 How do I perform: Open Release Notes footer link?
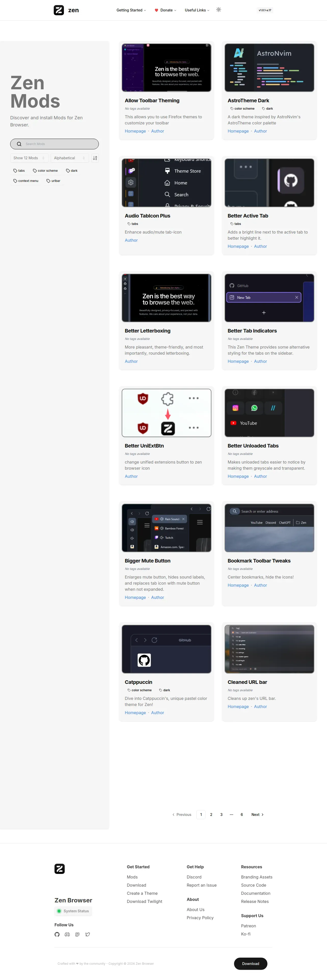point(255,901)
